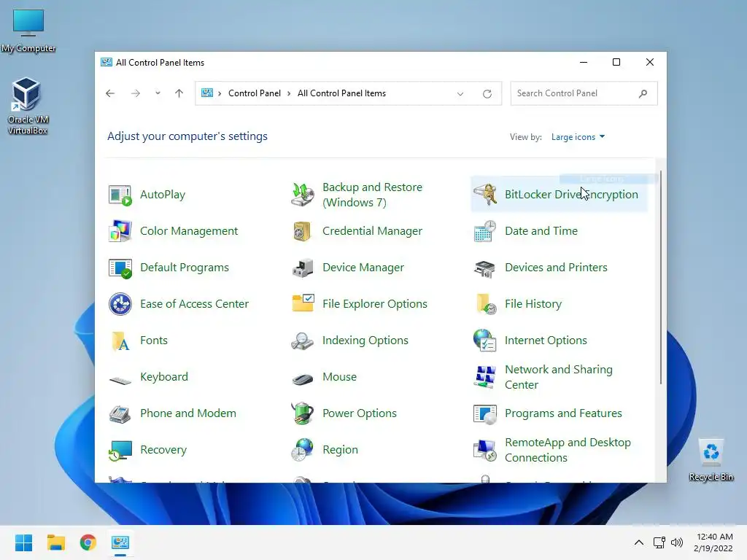Click the network tray icon

tap(659, 542)
